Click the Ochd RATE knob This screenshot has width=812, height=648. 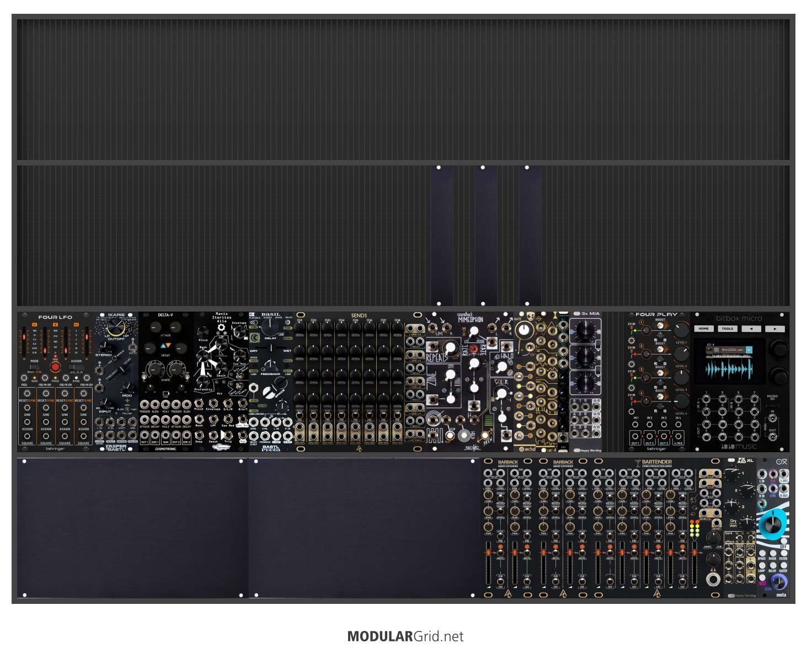[525, 330]
